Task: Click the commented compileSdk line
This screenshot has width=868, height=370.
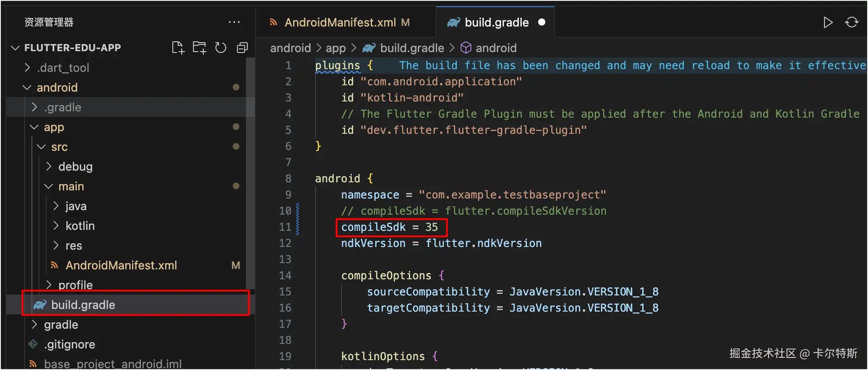Action: (473, 211)
